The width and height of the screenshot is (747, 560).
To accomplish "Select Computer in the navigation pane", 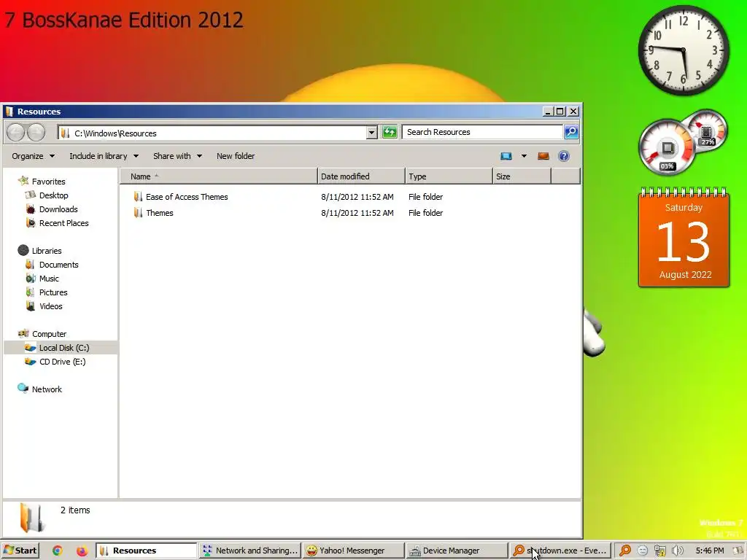I will (49, 334).
